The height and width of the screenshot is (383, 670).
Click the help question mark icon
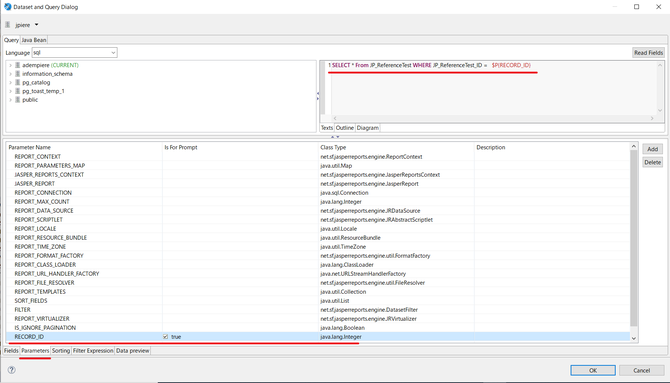click(12, 370)
